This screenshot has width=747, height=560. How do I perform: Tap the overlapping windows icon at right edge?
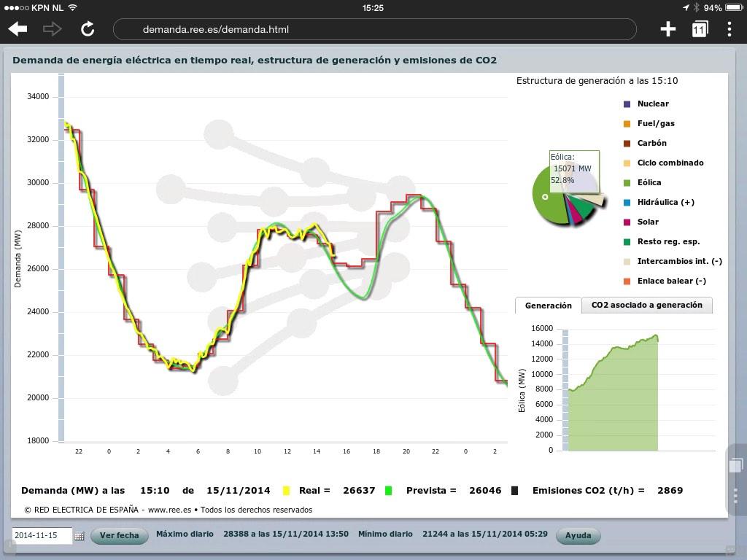735,464
